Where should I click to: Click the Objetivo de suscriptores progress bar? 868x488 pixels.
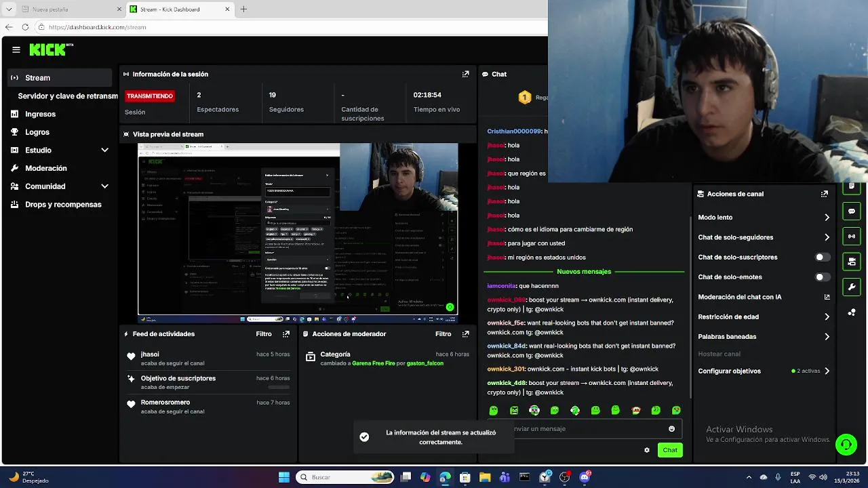[279, 387]
